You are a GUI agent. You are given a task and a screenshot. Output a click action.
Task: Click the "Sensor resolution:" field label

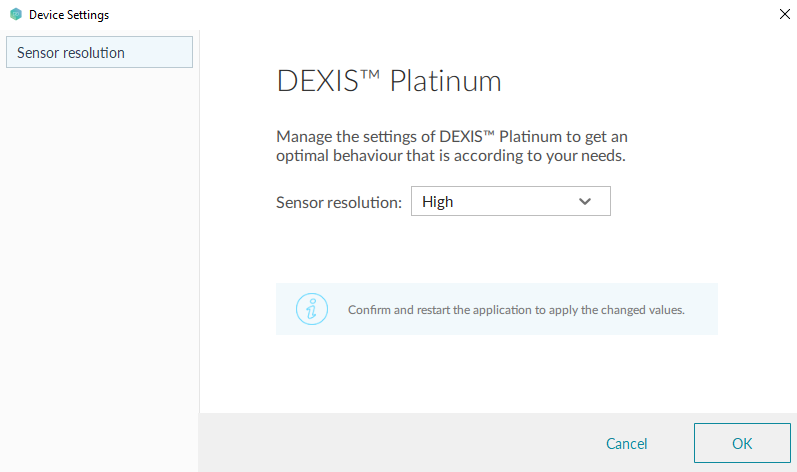coord(338,202)
